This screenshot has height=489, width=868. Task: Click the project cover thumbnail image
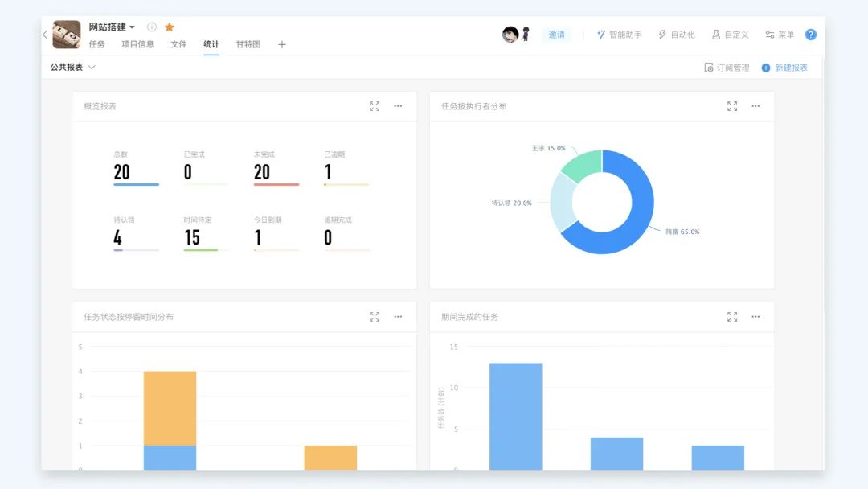(67, 35)
